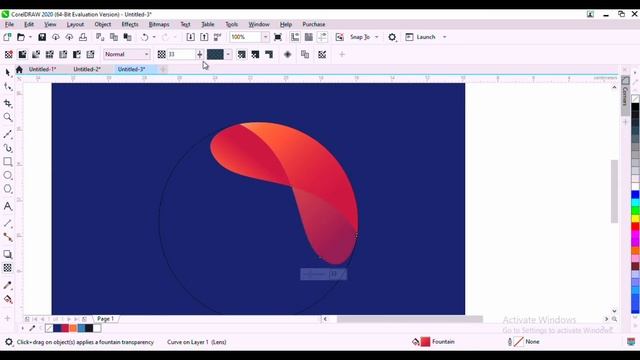Click the orange swatch in document palette
The width and height of the screenshot is (640, 360).
coord(73,328)
